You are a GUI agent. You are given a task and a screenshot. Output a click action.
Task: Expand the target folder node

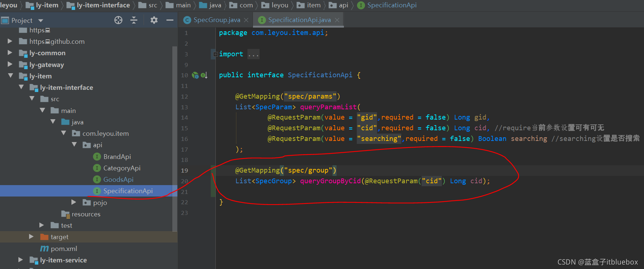coord(31,236)
